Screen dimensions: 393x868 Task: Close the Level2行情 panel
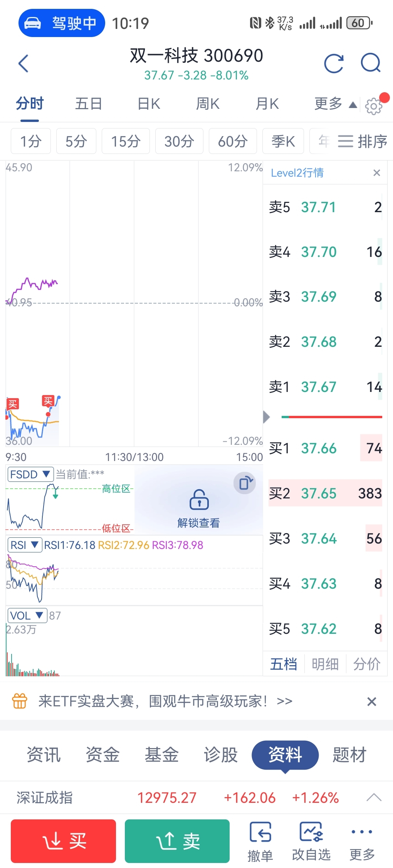click(377, 173)
